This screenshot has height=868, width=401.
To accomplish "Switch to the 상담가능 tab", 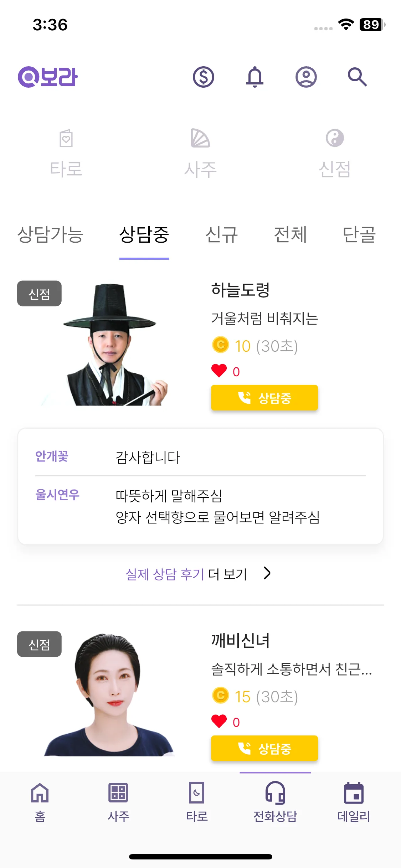I will pyautogui.click(x=50, y=235).
